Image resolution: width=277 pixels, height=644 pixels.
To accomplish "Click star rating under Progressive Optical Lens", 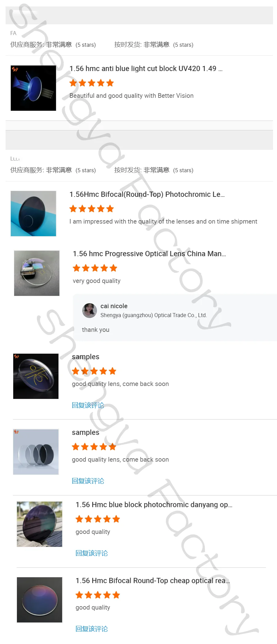I will click(x=95, y=268).
